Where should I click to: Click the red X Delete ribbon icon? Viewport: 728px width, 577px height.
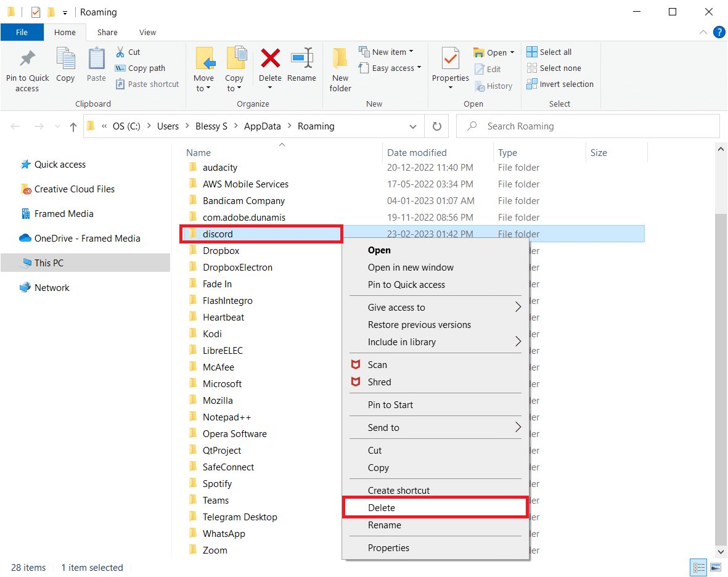click(x=270, y=59)
